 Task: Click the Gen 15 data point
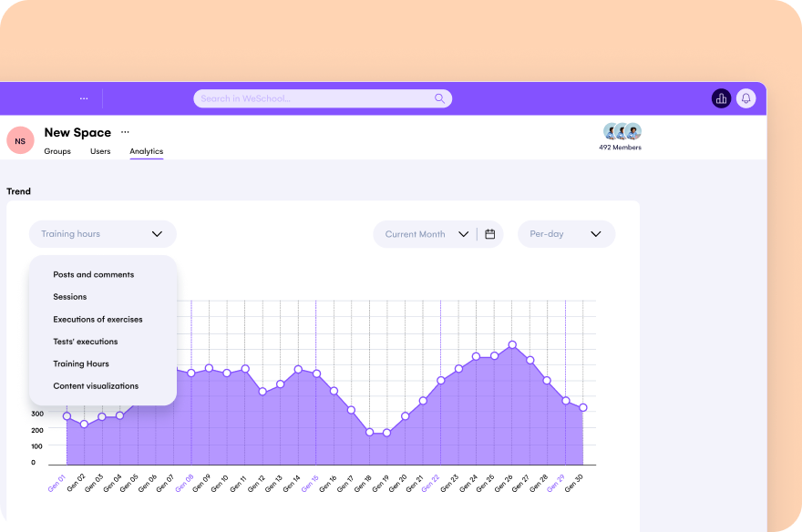click(316, 374)
